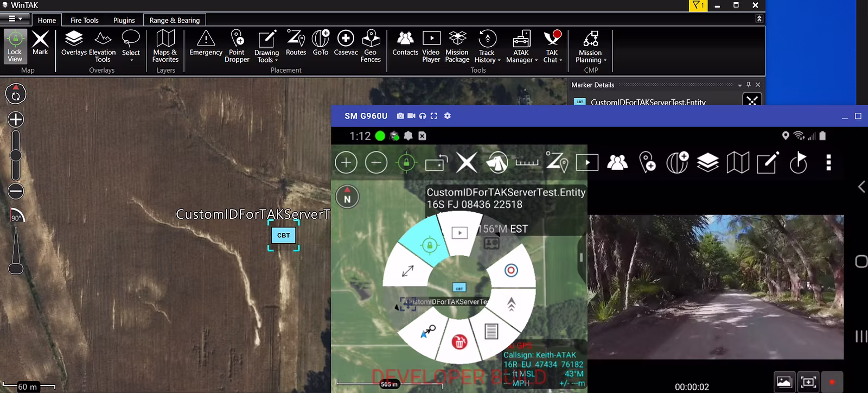
Task: Expand the ATAK Manager dropdown
Action: (521, 46)
